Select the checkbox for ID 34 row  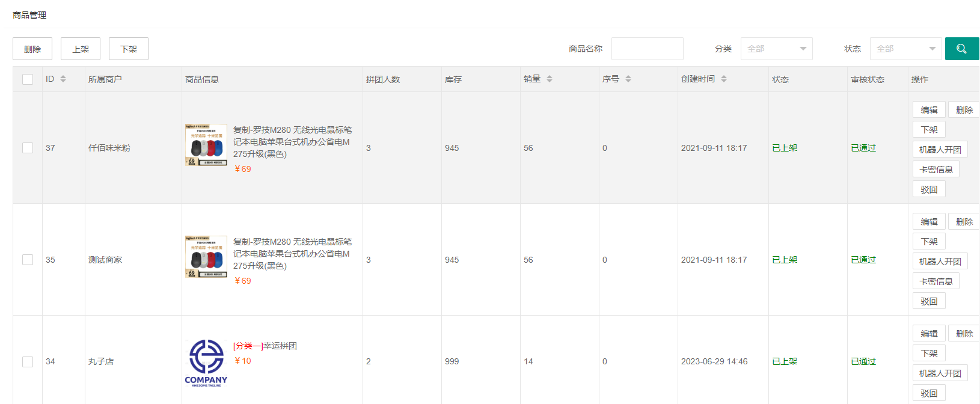pyautogui.click(x=28, y=361)
